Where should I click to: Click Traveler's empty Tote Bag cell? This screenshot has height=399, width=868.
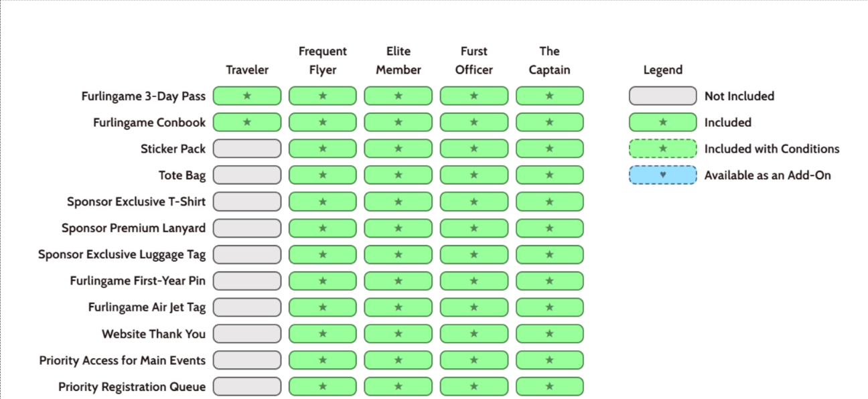(x=247, y=175)
